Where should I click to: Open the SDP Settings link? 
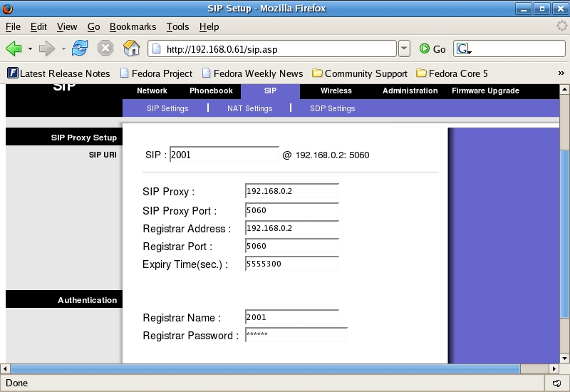pyautogui.click(x=332, y=108)
